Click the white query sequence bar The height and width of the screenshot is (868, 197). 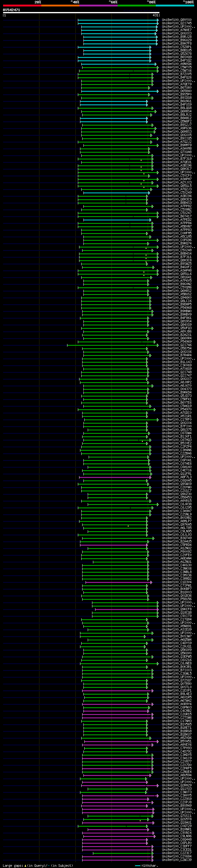81,13
